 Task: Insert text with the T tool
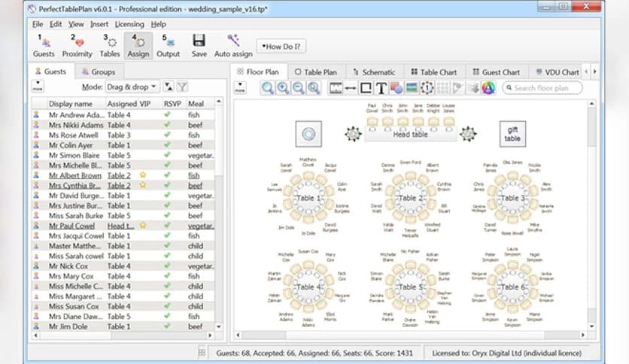[x=381, y=88]
